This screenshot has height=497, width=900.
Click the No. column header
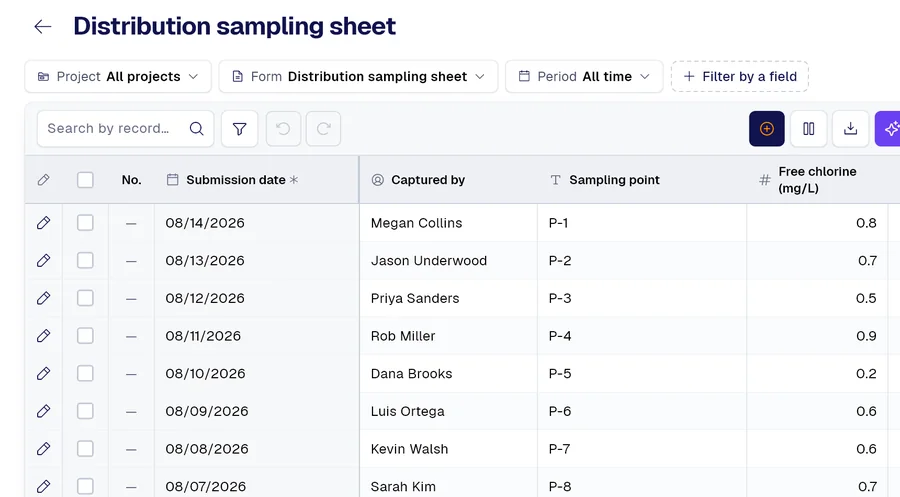[131, 180]
